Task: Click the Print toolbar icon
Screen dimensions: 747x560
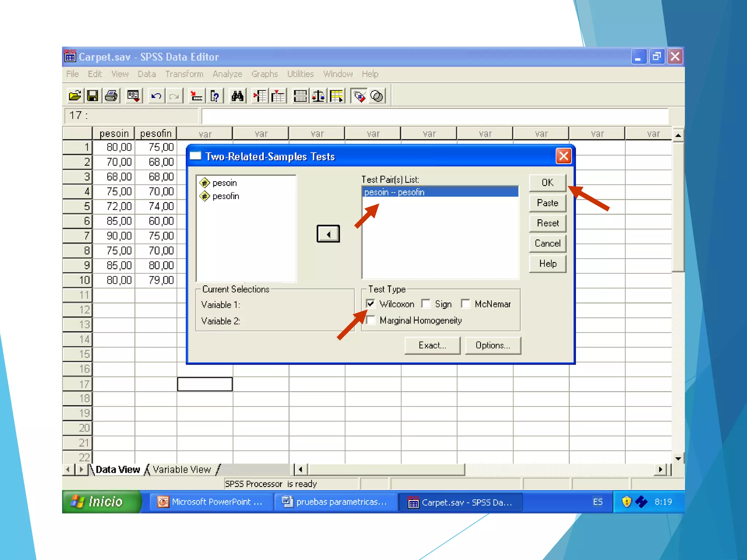Action: (x=111, y=96)
